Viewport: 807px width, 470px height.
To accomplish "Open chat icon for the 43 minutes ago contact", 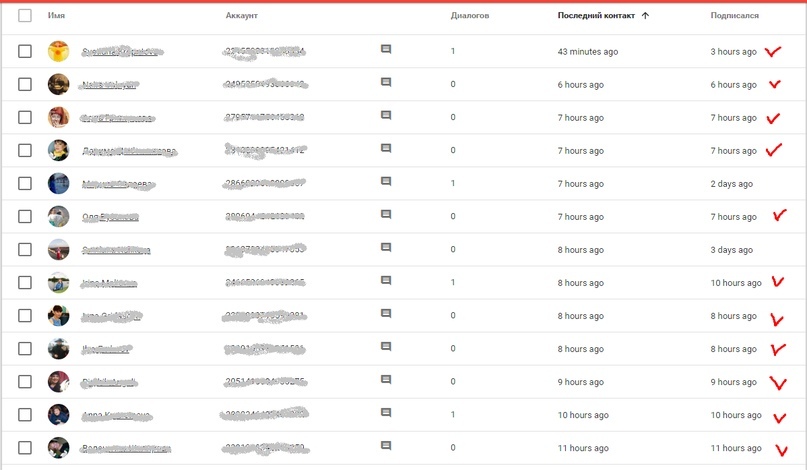I will (386, 49).
